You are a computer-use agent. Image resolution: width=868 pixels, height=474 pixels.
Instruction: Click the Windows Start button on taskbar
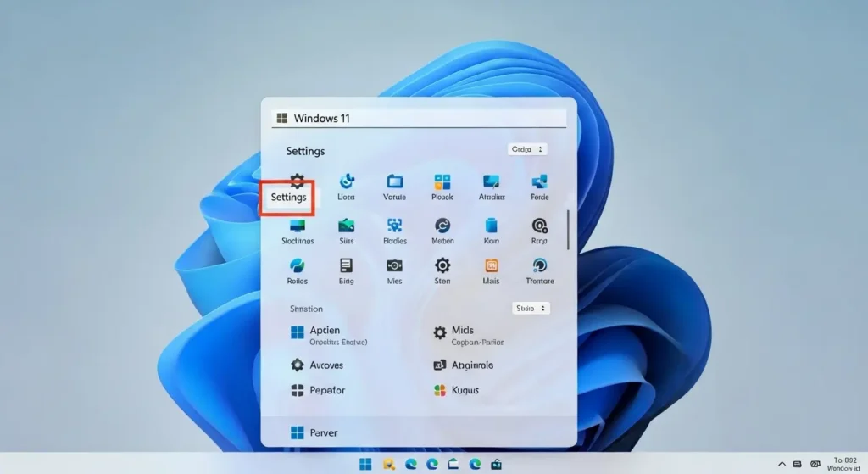[x=365, y=464]
